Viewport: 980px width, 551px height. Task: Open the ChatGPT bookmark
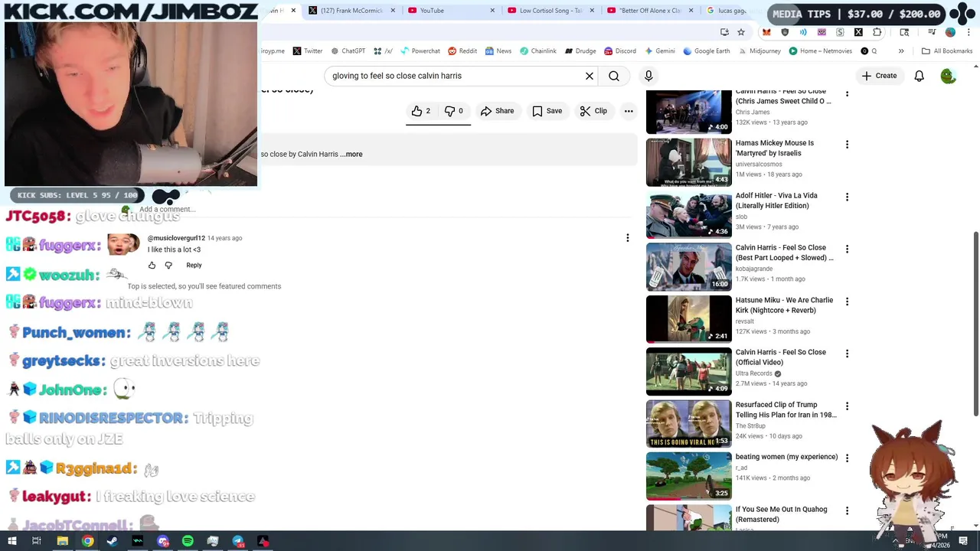point(348,51)
